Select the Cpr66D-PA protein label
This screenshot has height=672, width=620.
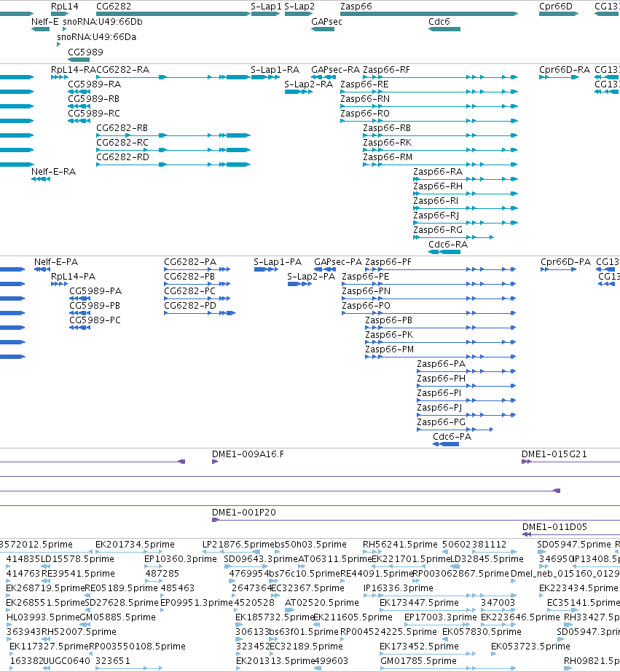point(565,262)
